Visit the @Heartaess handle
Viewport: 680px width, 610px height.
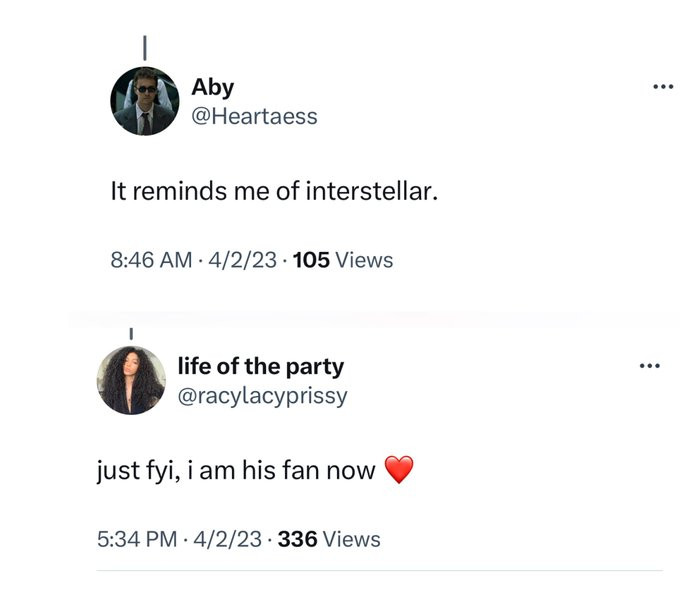254,116
